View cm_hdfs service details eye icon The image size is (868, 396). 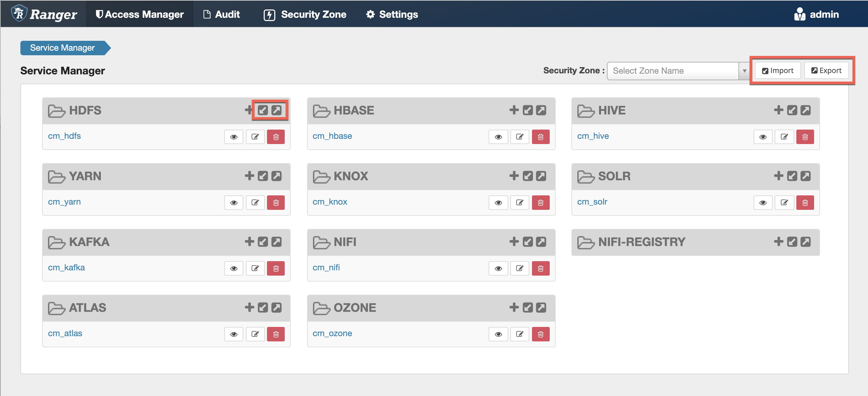click(233, 137)
